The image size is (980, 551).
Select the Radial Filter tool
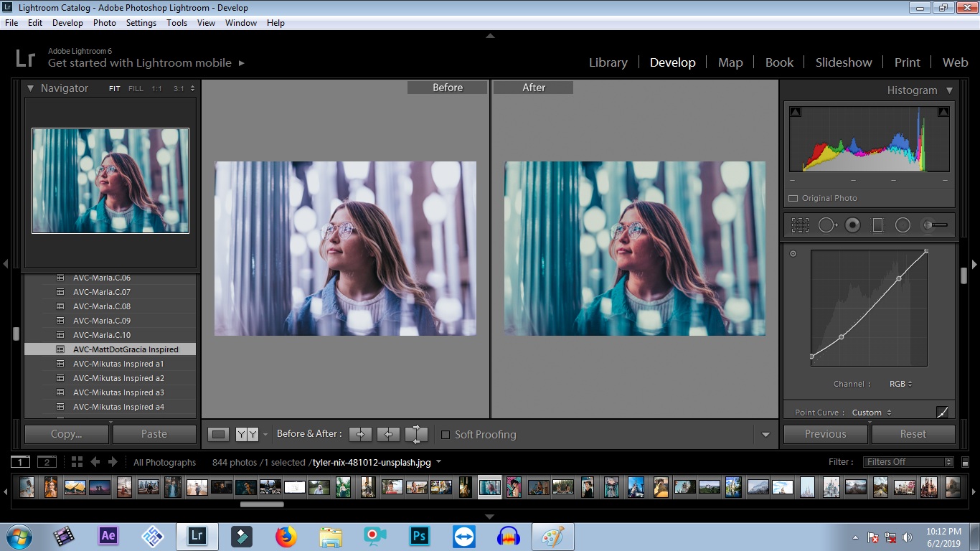pos(903,225)
